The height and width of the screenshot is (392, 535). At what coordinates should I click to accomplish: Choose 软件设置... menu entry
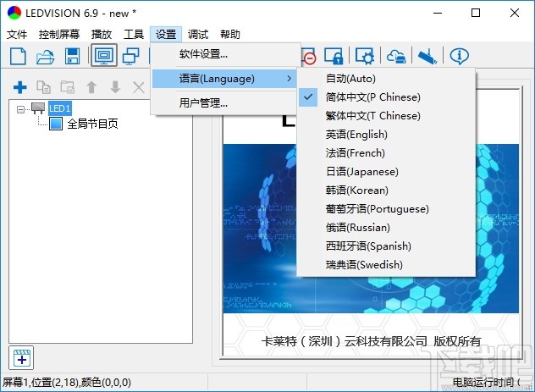click(225, 54)
